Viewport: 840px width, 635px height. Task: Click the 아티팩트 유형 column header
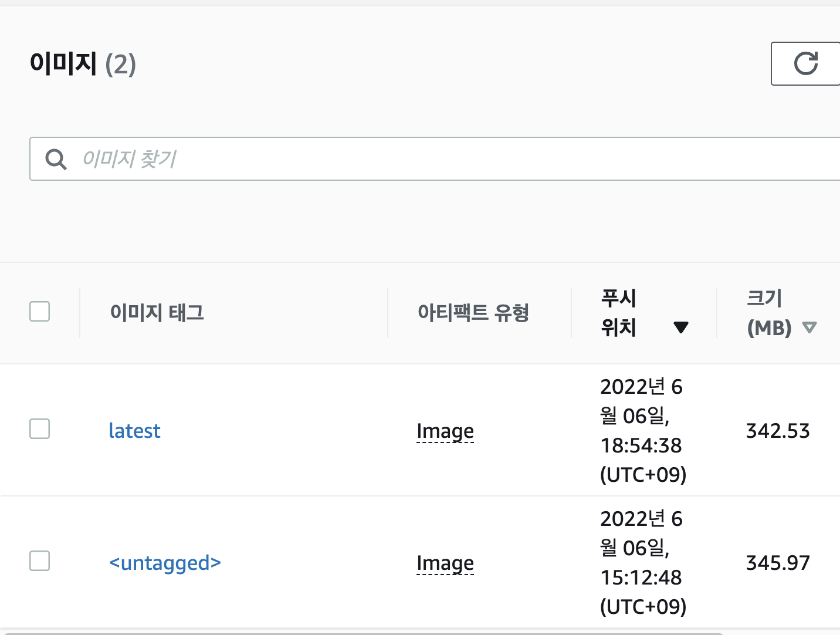pyautogui.click(x=473, y=312)
